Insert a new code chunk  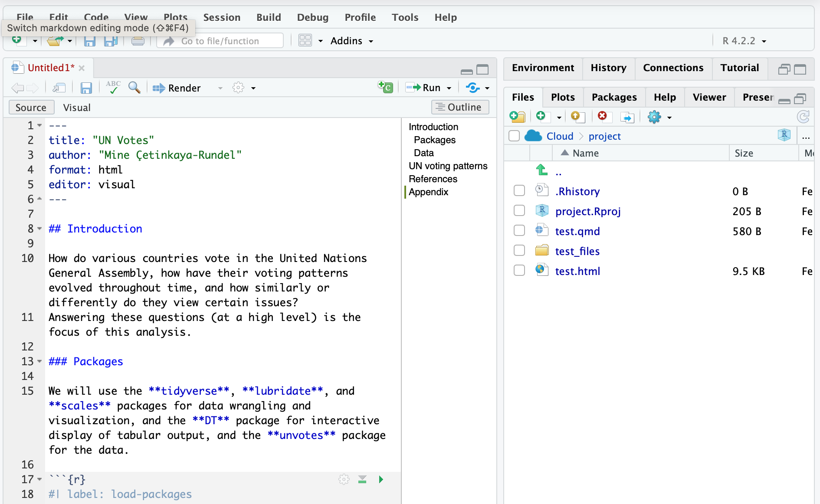click(x=385, y=87)
